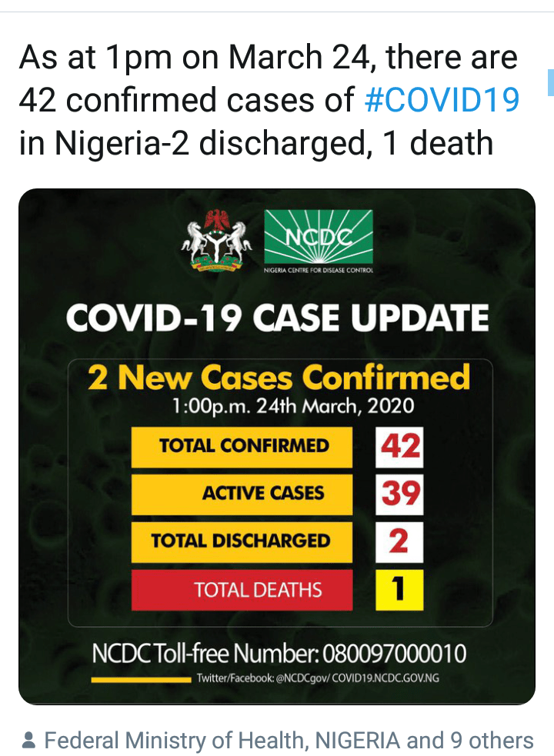The width and height of the screenshot is (554, 756).
Task: Click the 1:00p.m. 24th March, 2020 date line
Action: click(x=278, y=405)
